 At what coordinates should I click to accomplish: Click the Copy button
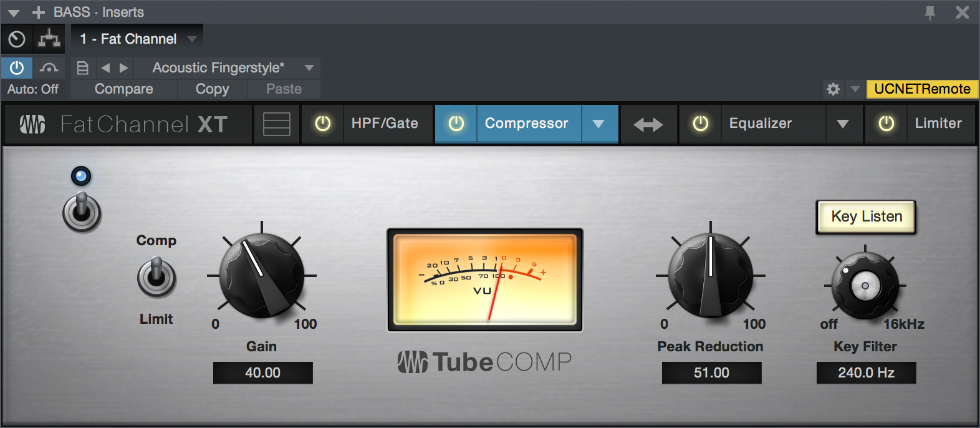tap(213, 89)
